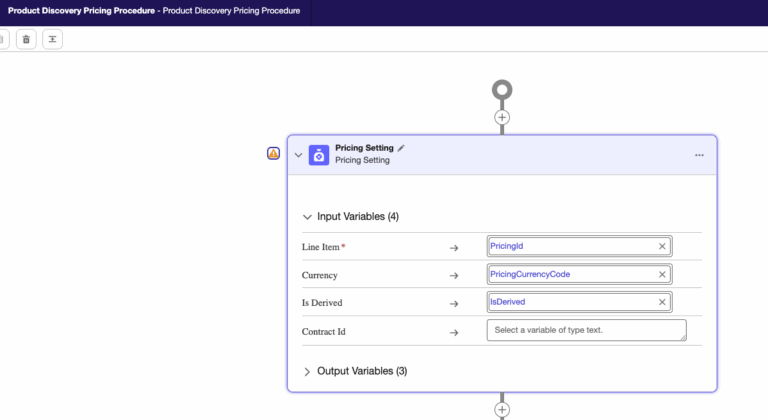
Task: Click the plus add-step icon below Pricing Setting
Action: [502, 409]
